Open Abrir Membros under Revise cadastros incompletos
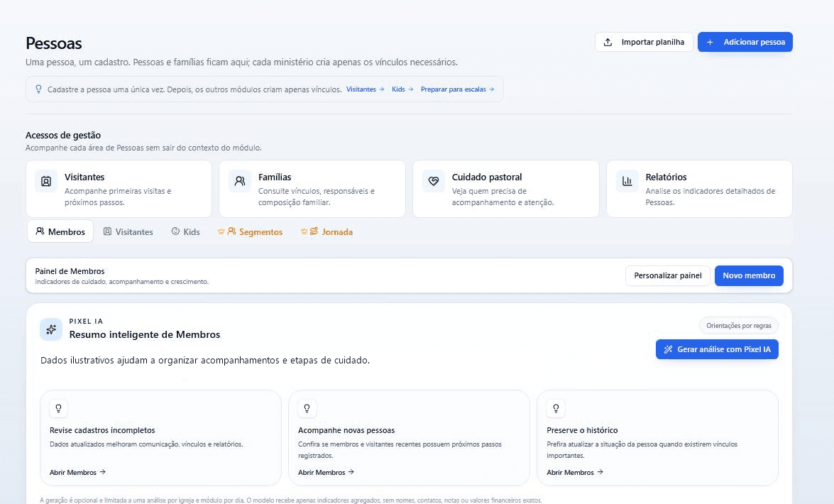 [77, 472]
